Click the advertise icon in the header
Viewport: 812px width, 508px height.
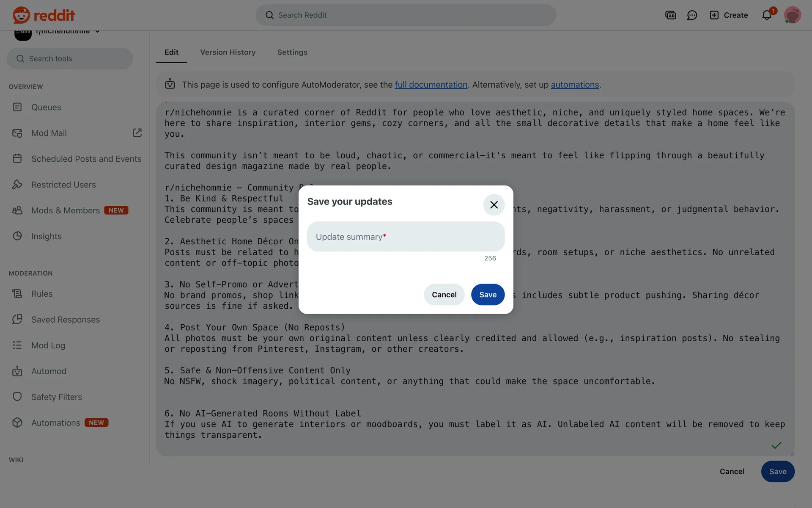click(670, 15)
